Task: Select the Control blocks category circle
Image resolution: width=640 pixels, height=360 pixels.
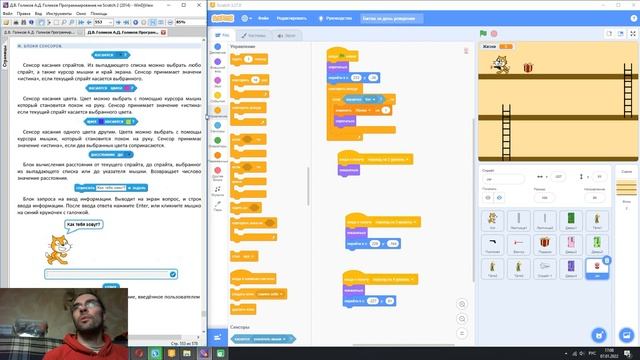Action: pyautogui.click(x=218, y=110)
